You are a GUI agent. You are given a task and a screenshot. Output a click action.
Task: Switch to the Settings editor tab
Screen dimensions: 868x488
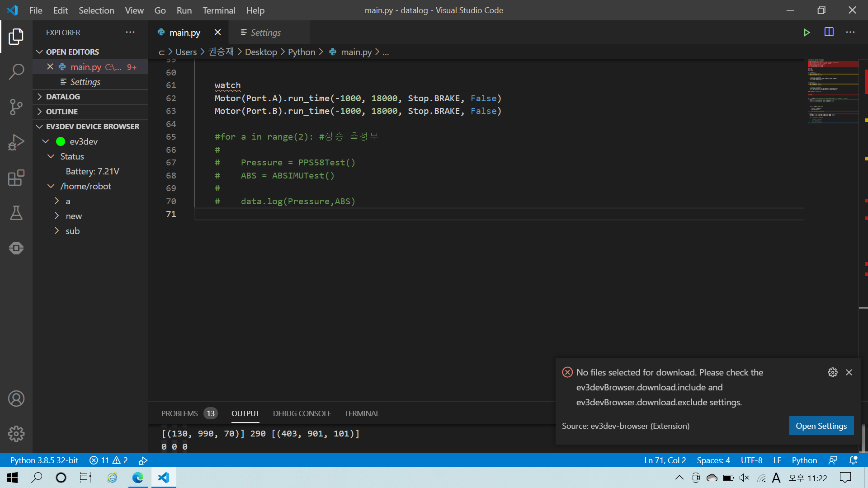[x=269, y=33]
